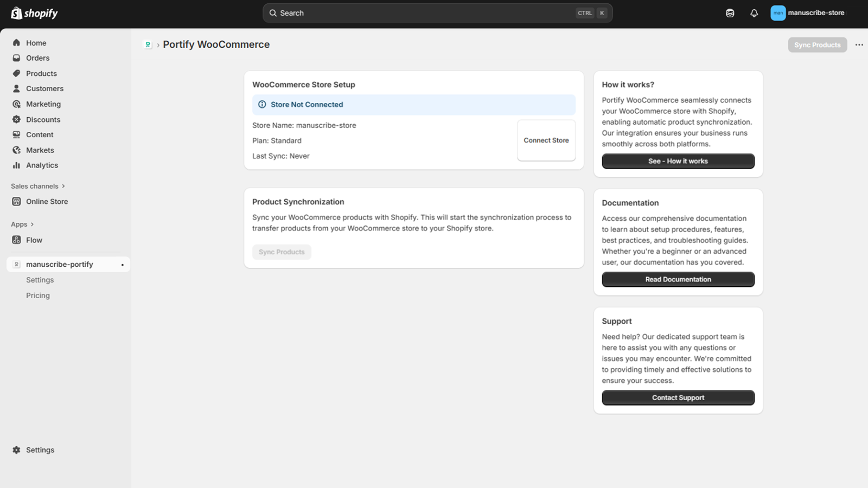
Task: Open the manuscribe-store account menu
Action: click(807, 13)
